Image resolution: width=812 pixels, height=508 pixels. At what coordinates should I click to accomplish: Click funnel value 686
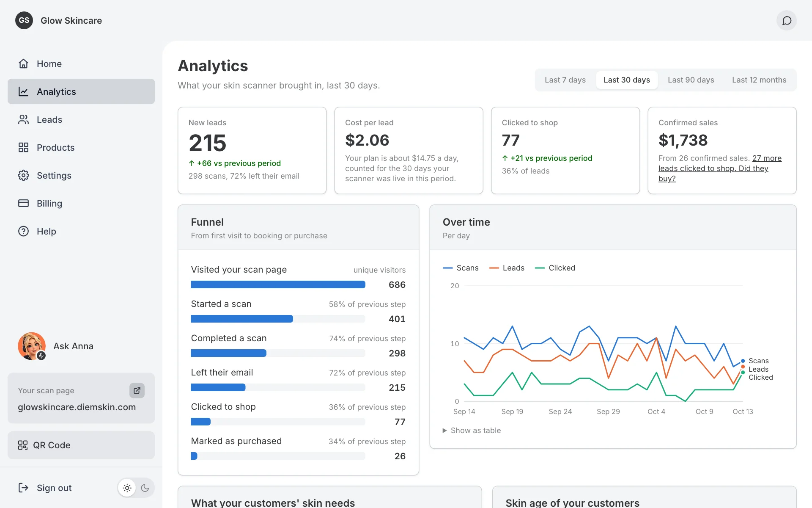397,285
